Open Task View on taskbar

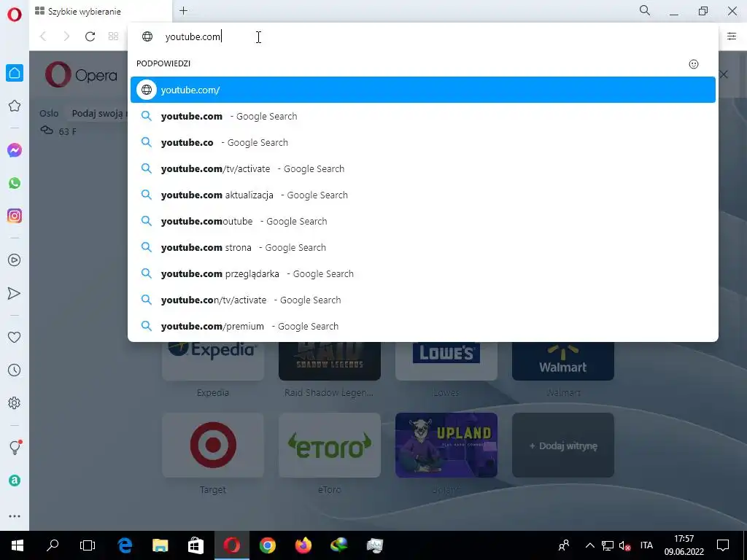88,545
